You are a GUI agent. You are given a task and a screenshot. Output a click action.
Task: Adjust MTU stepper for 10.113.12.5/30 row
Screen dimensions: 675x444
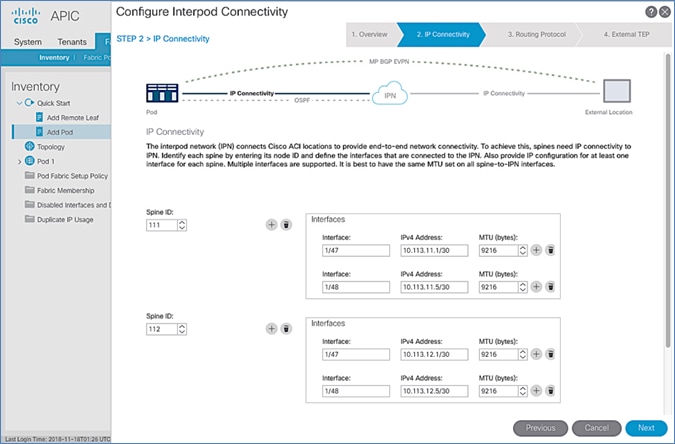click(x=523, y=391)
